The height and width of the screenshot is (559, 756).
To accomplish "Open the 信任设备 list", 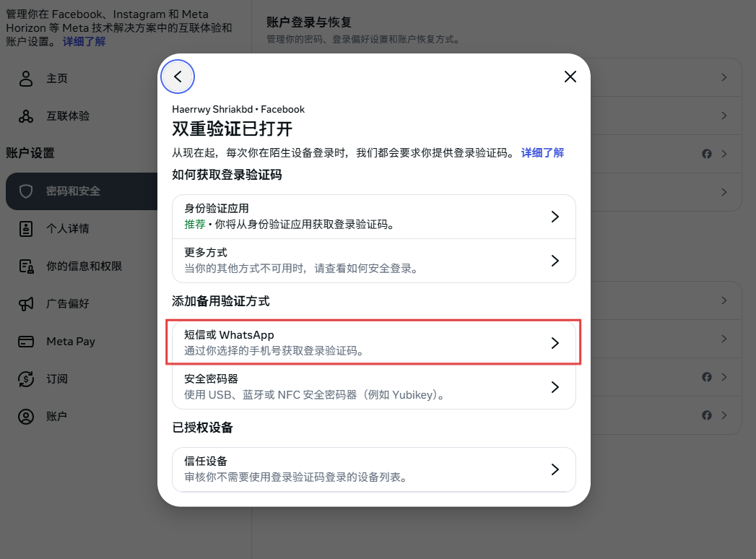I will coord(373,469).
